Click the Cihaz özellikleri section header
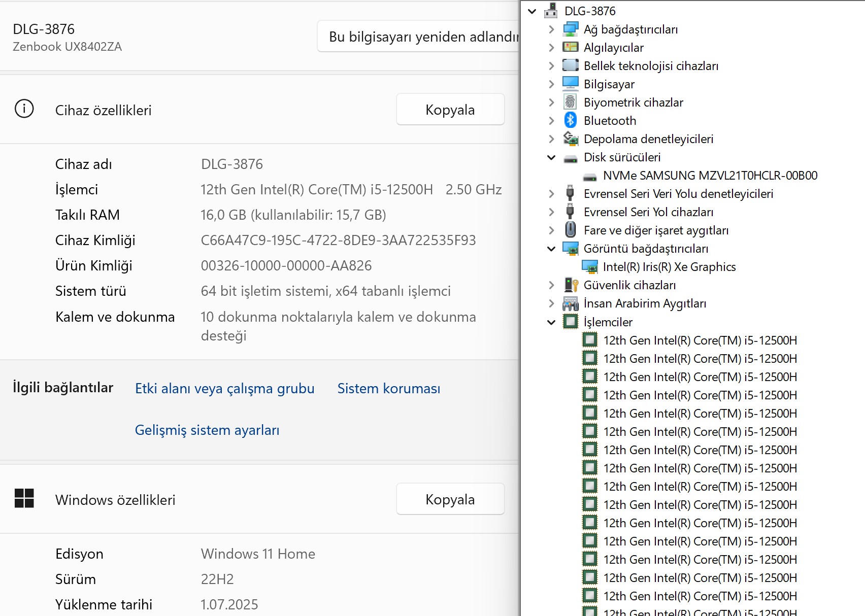The height and width of the screenshot is (616, 865). (x=103, y=111)
